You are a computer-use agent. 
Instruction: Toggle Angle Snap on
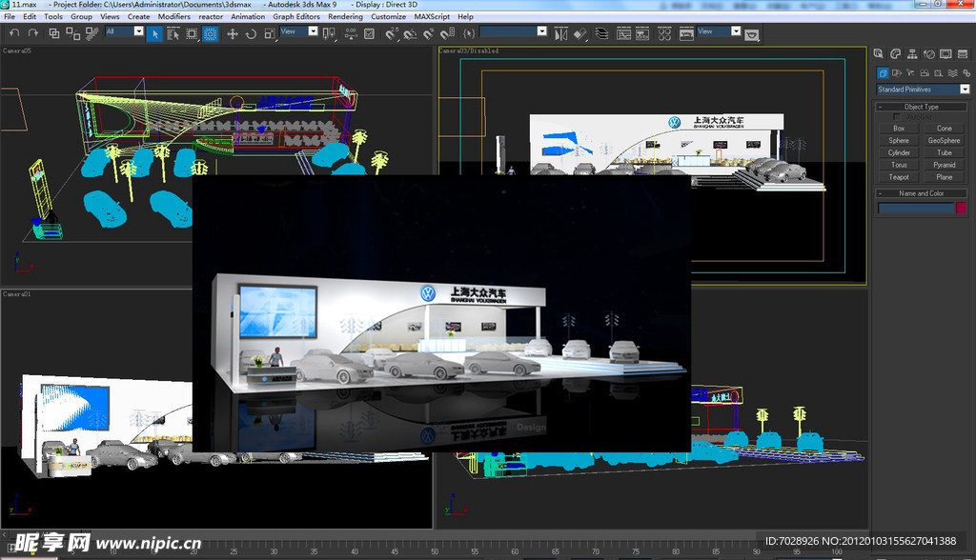409,33
